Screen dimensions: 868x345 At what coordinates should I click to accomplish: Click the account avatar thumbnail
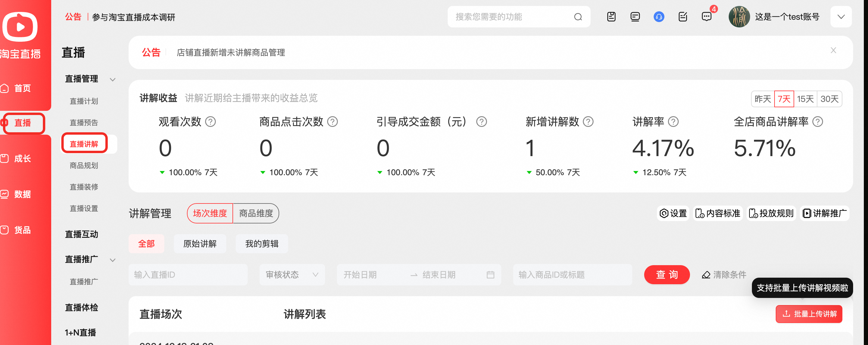pyautogui.click(x=739, y=16)
